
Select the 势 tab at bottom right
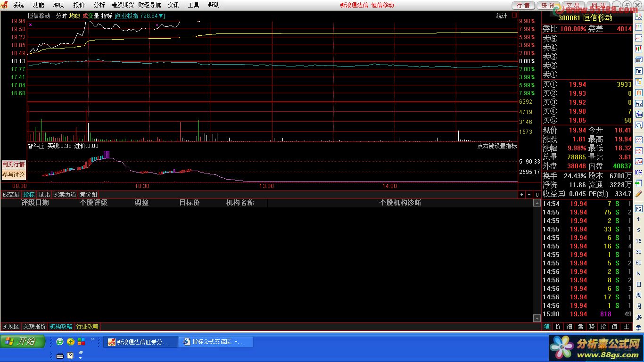coord(592,326)
